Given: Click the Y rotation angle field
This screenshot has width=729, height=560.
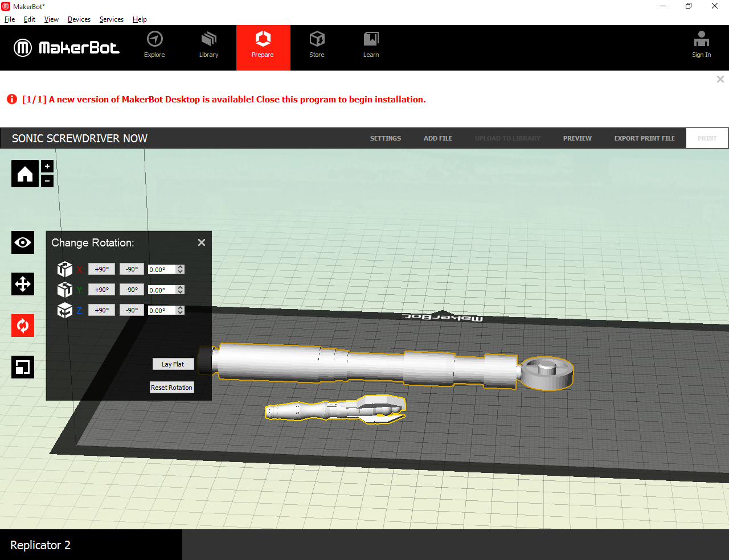Looking at the screenshot, I should [x=162, y=290].
